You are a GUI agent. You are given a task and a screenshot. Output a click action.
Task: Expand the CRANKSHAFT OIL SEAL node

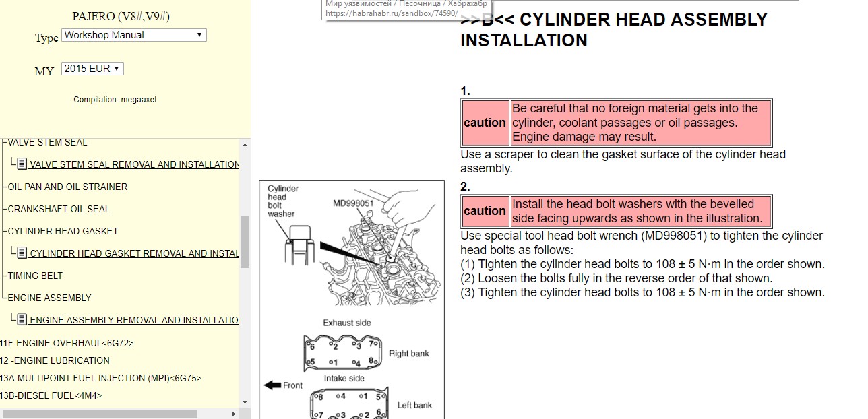pos(59,209)
